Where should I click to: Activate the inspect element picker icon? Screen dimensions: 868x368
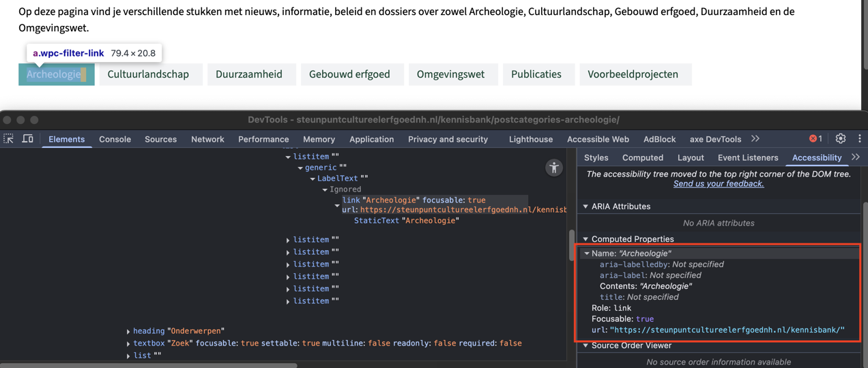pos(9,139)
